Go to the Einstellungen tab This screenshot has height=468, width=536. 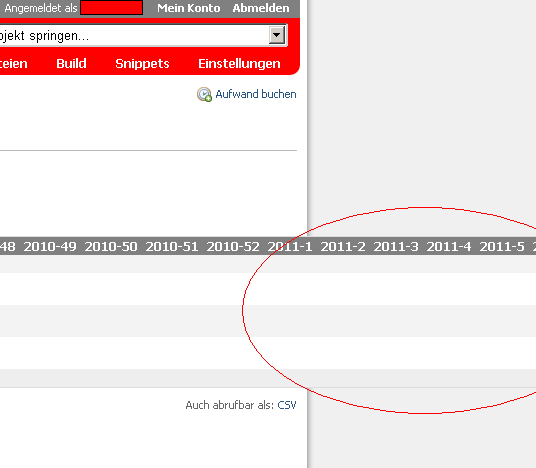[x=239, y=64]
